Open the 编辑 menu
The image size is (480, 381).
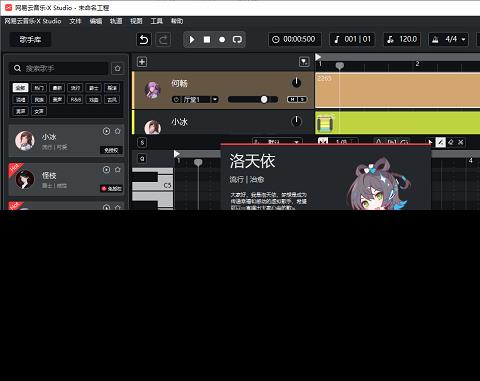click(96, 21)
